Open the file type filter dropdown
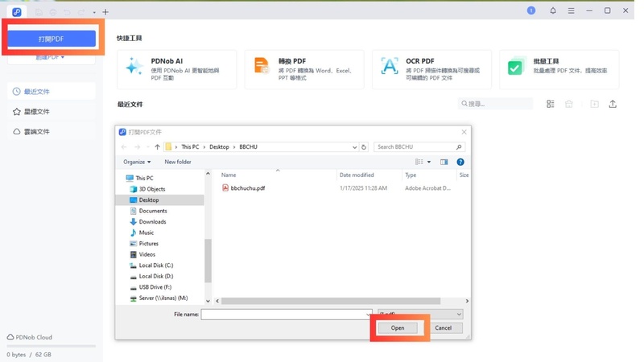This screenshot has width=644, height=362. point(420,315)
